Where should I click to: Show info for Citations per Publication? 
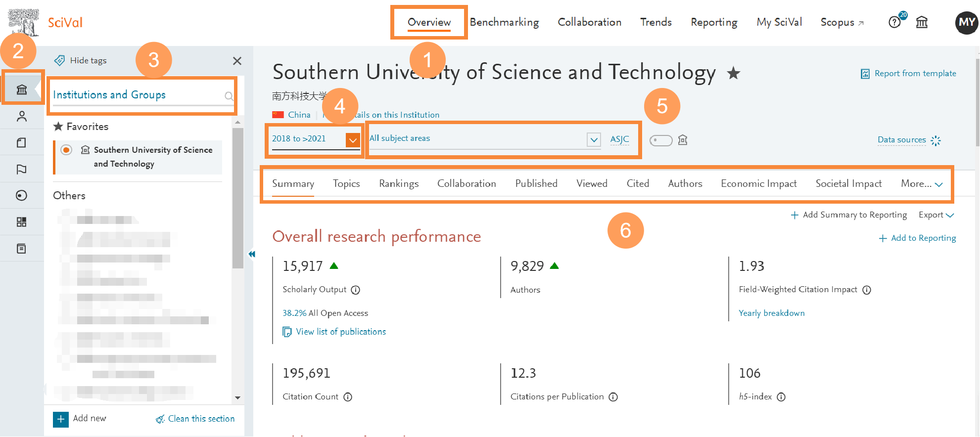(x=613, y=397)
